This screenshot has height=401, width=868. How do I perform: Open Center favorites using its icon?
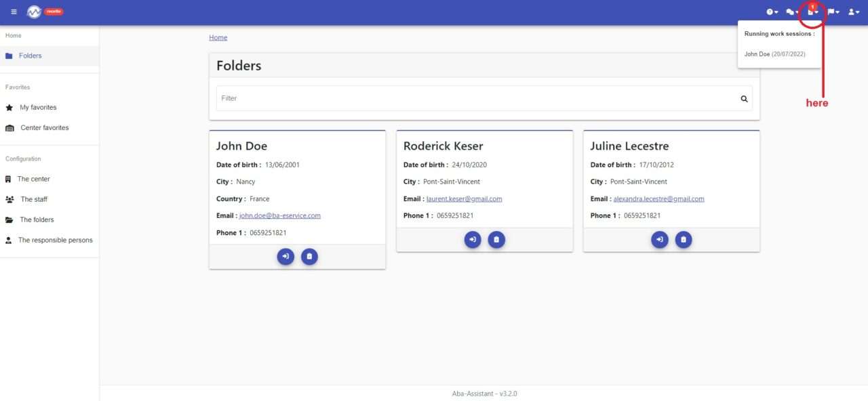tap(11, 127)
